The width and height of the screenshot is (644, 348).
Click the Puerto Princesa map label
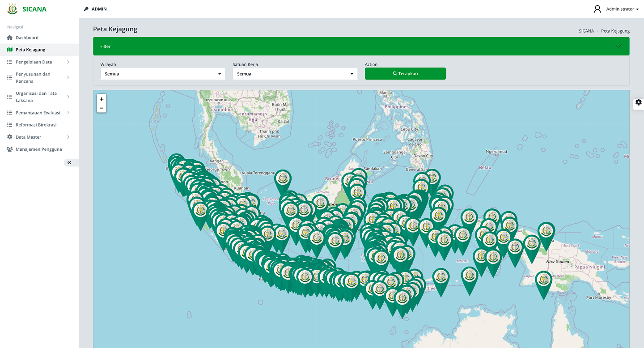(367, 139)
